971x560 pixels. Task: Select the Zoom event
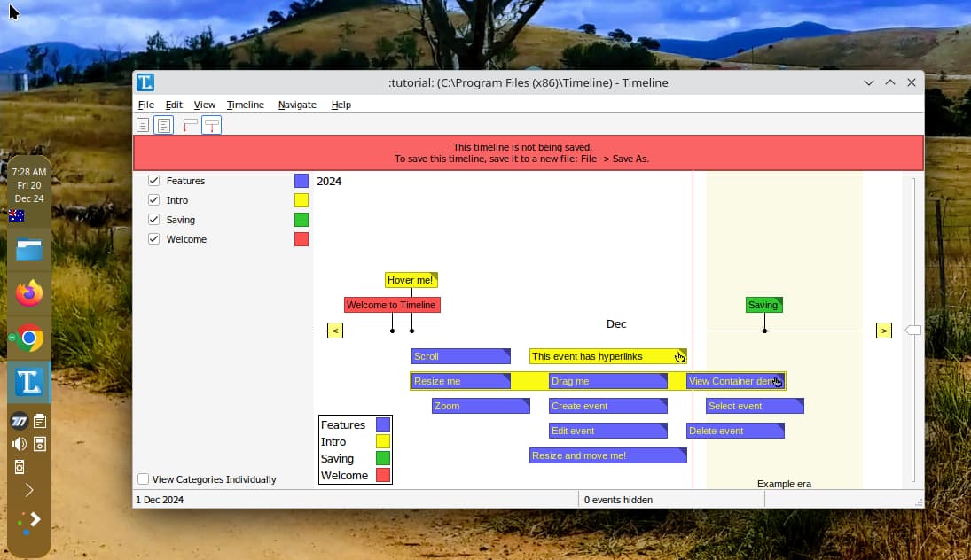pyautogui.click(x=481, y=406)
